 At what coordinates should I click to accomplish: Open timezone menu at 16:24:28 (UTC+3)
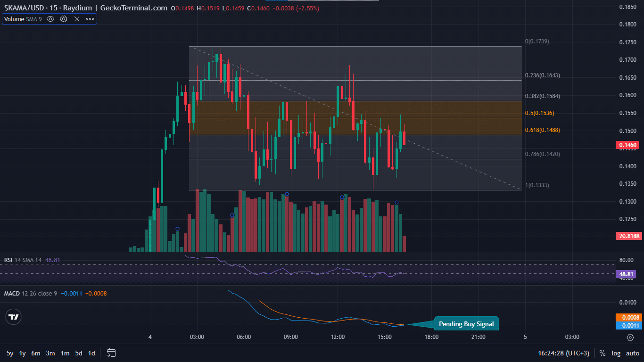(564, 353)
